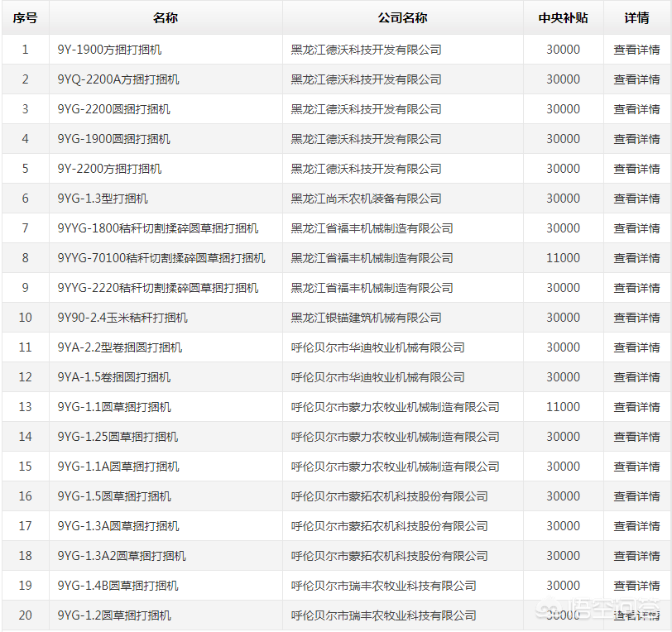Open 查看详情 for 9YQ-2200A方捆打捆机
The image size is (672, 632).
(636, 79)
